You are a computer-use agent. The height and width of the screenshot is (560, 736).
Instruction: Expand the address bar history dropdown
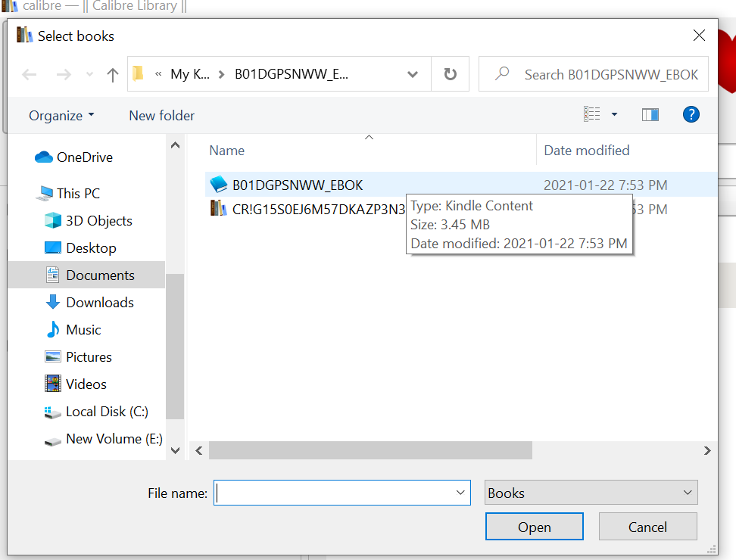413,74
